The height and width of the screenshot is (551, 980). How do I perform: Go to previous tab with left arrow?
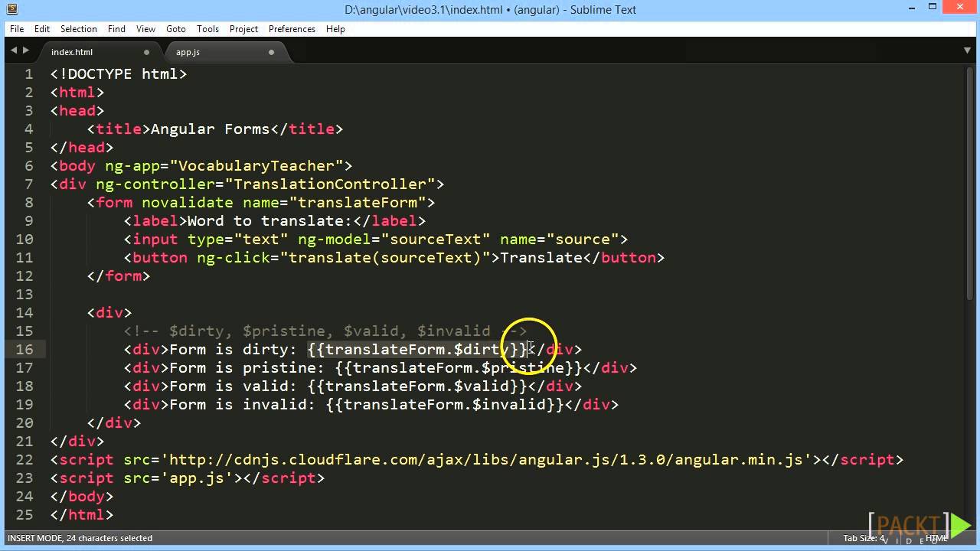pos(13,51)
